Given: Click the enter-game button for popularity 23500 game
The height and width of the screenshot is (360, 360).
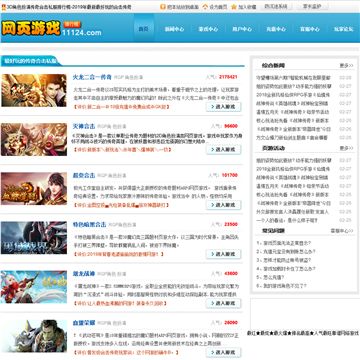Looking at the screenshot, I should [223, 254].
